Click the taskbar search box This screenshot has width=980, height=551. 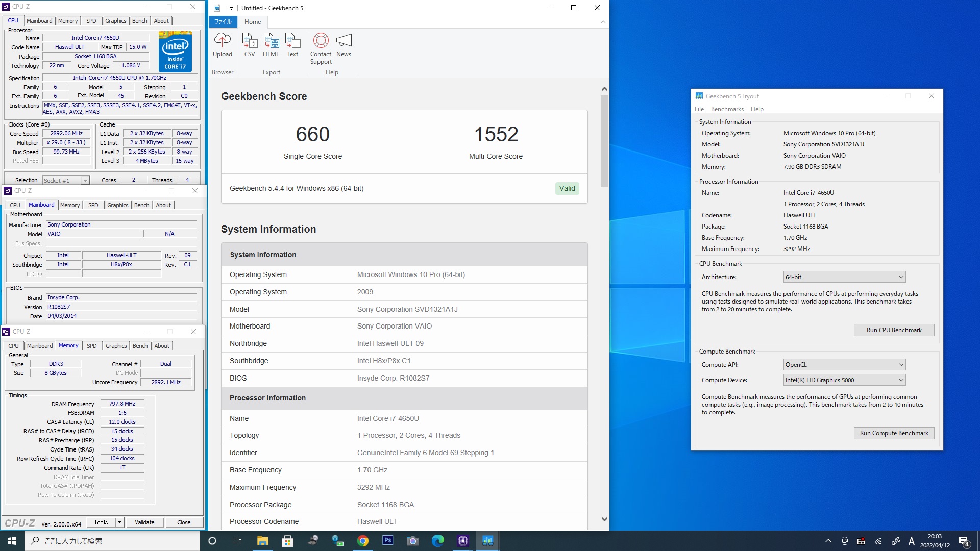[x=112, y=541]
